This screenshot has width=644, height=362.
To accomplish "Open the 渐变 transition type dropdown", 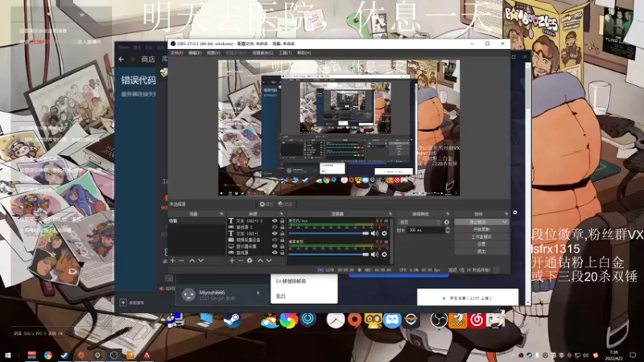I will click(419, 222).
